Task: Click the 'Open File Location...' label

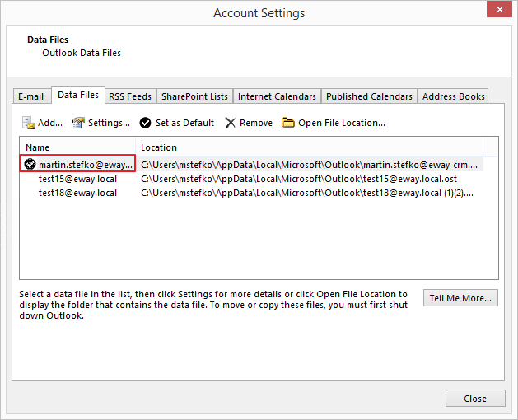Action: click(342, 123)
